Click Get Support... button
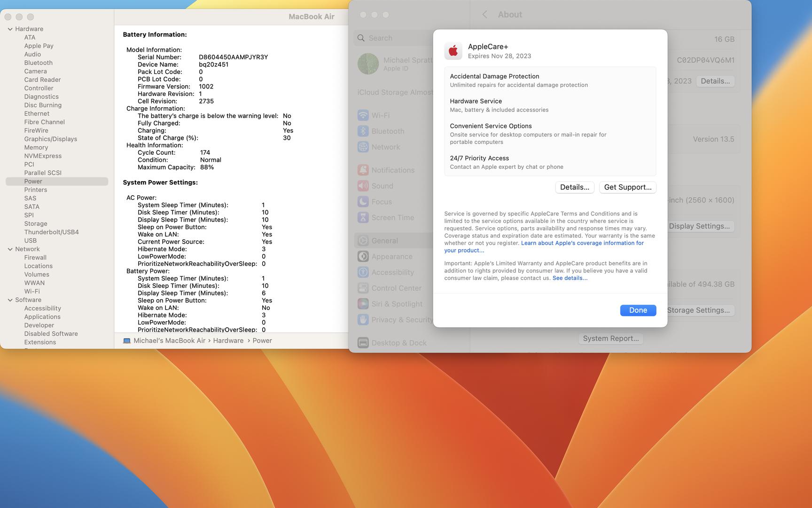This screenshot has width=812, height=508. coord(628,187)
